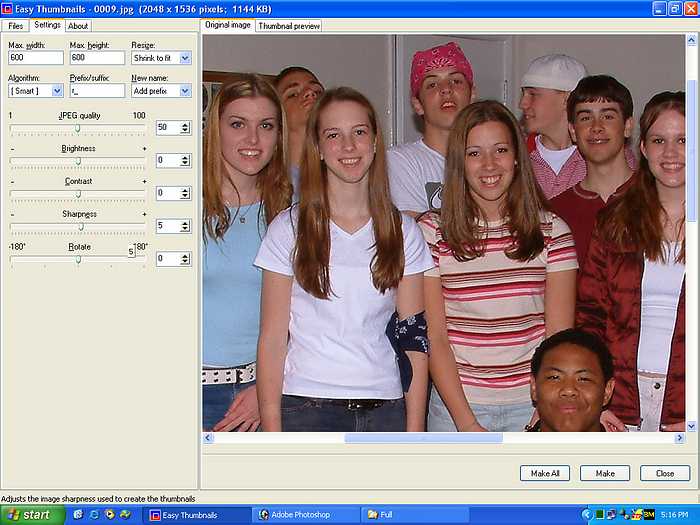The width and height of the screenshot is (700, 525).
Task: Increase the JPEG quality spinner value
Action: [185, 124]
